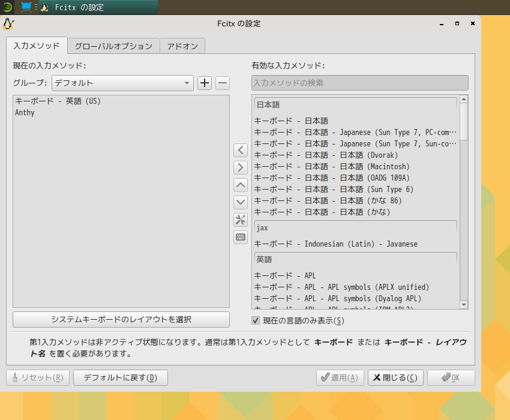
Task: Remove input method with right arrow button
Action: (x=241, y=167)
